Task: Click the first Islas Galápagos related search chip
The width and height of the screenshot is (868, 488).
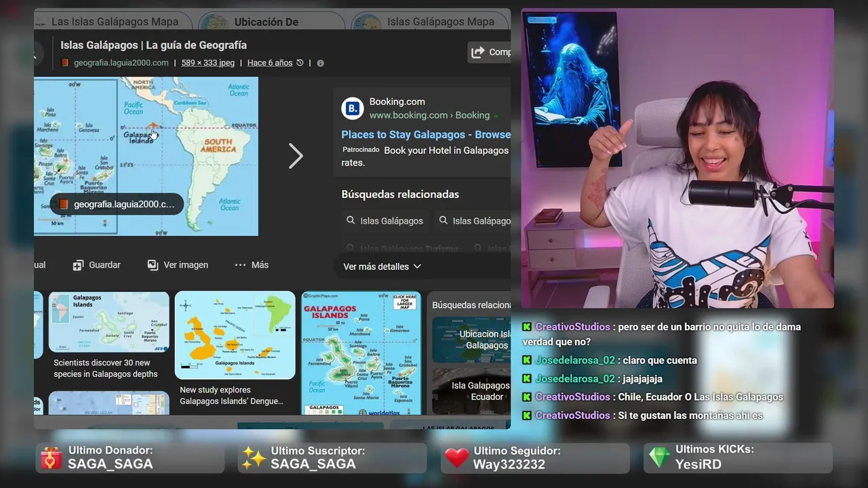Action: click(x=385, y=220)
